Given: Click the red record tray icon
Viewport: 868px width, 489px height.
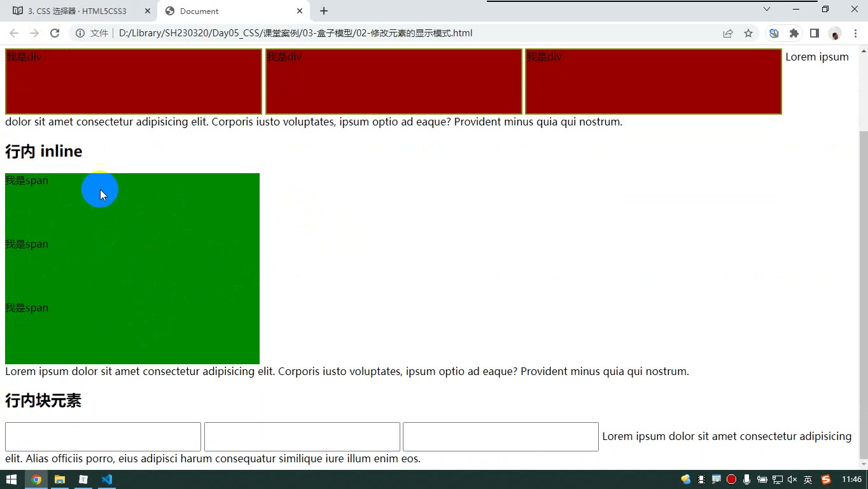Looking at the screenshot, I should point(732,479).
